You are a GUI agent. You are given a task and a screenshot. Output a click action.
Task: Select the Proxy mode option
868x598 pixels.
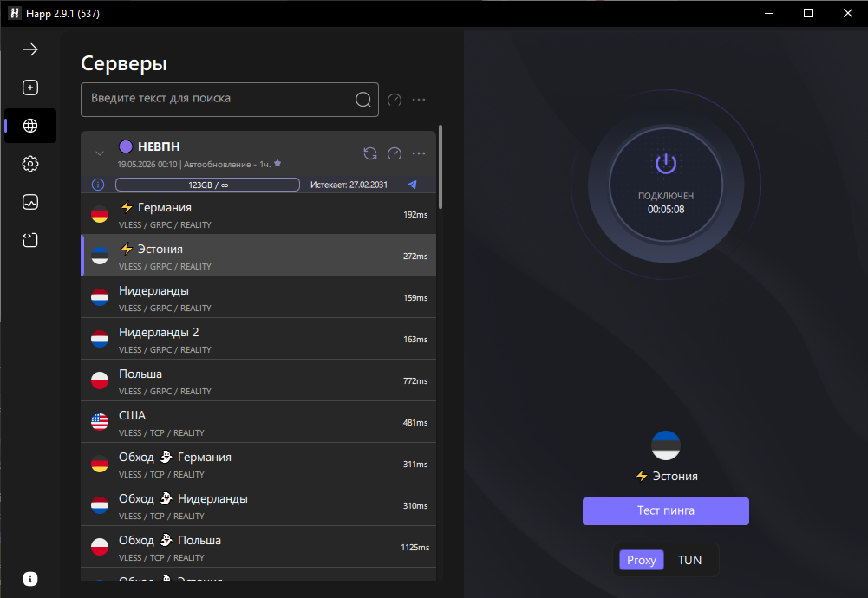pyautogui.click(x=641, y=560)
